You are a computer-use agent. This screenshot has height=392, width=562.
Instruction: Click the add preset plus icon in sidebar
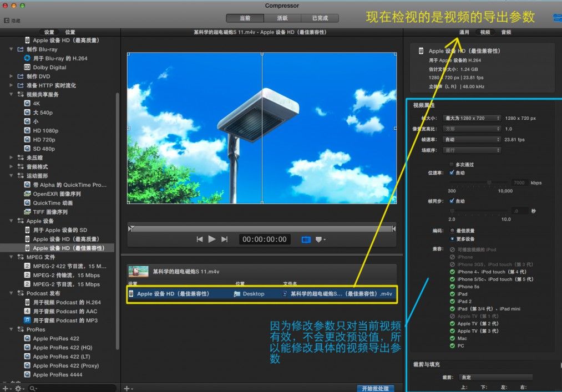point(6,389)
